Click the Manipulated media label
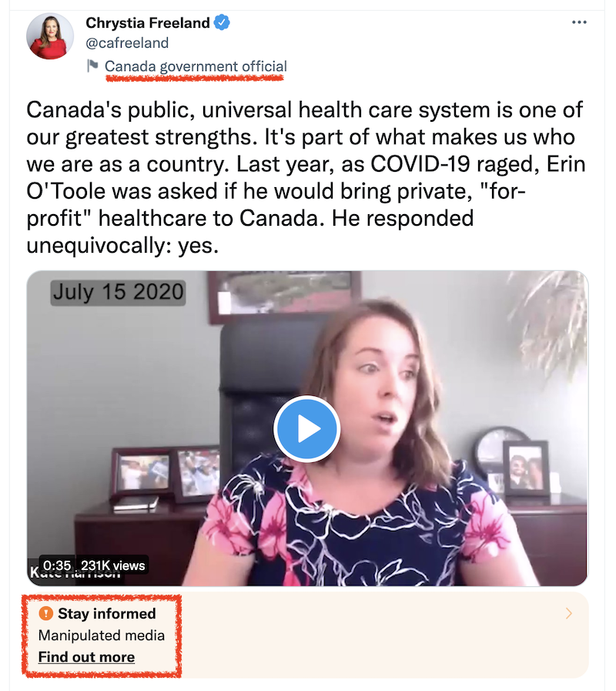Screen dimensions: 616x691 pyautogui.click(x=102, y=635)
